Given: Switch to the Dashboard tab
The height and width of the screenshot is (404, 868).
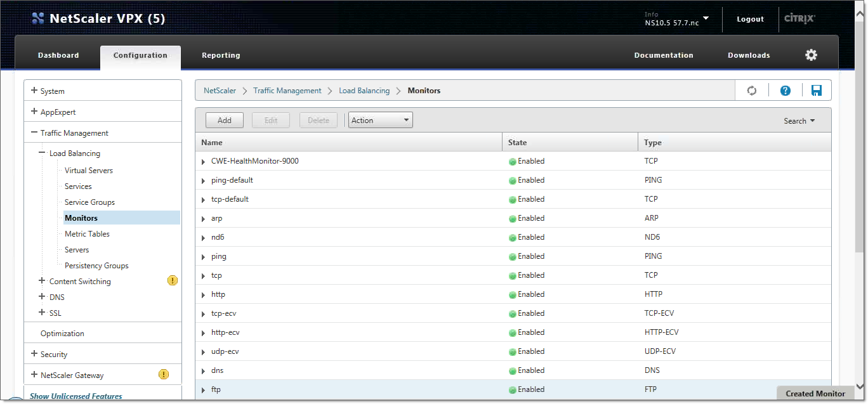Looking at the screenshot, I should pos(58,55).
